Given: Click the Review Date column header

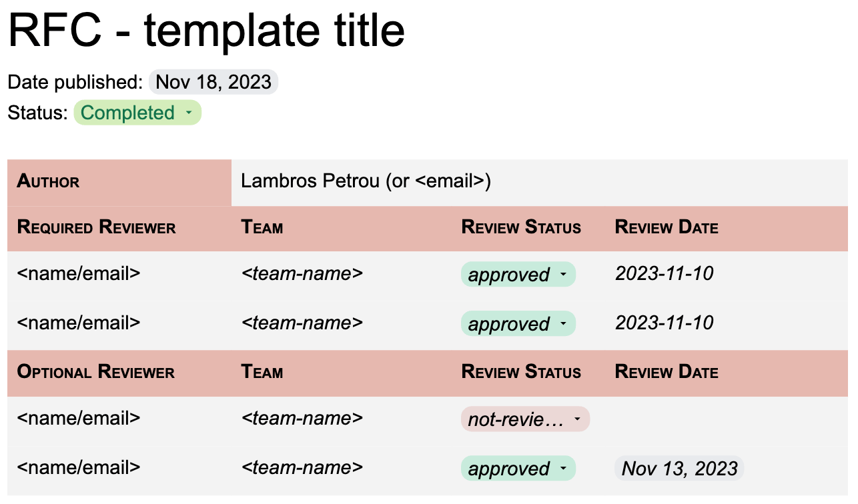Looking at the screenshot, I should 667,227.
